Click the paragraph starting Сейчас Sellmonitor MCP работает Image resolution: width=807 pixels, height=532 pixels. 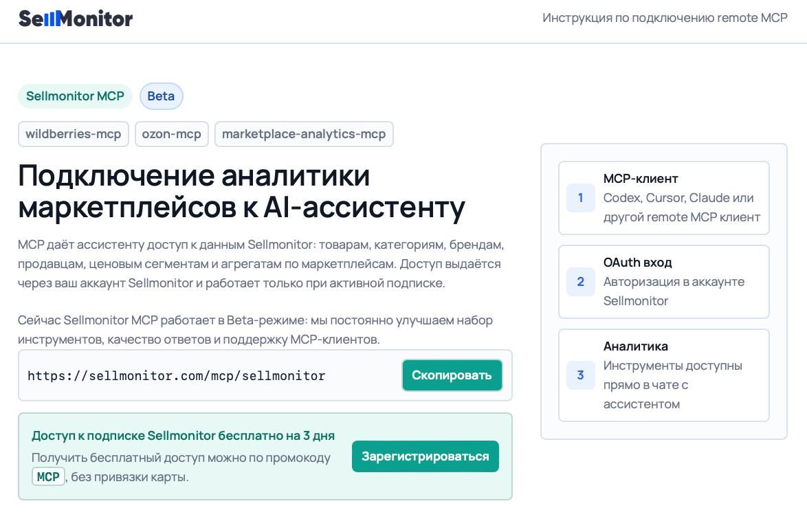coord(255,330)
